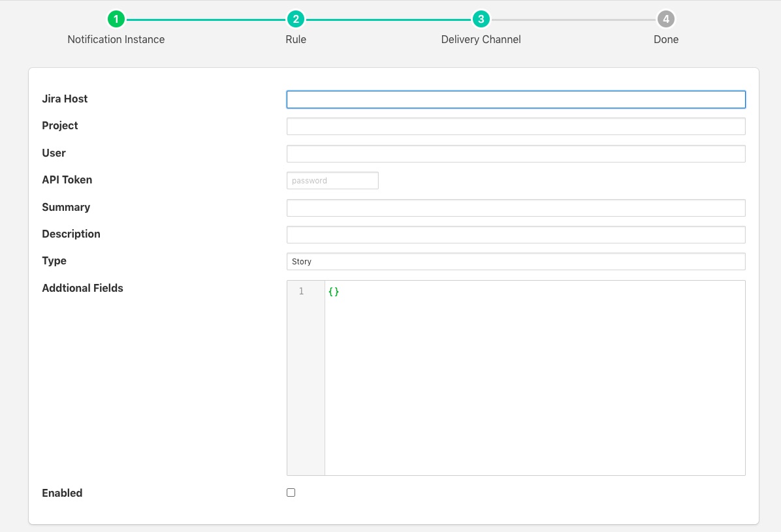Screen dimensions: 781x532
Task: Click the step 3 circle icon
Action: click(481, 19)
